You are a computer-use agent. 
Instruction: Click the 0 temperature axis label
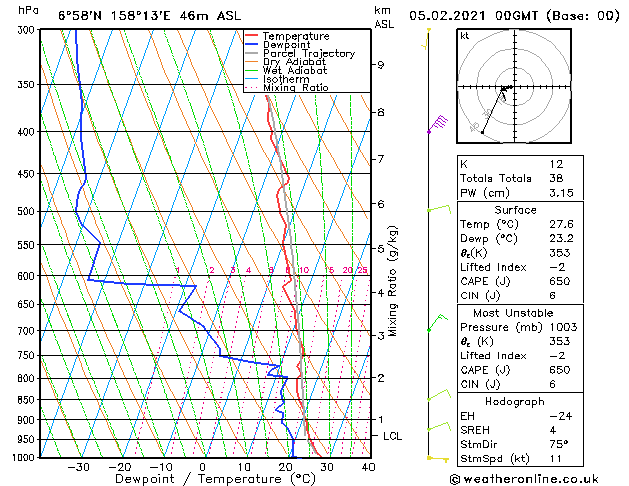pyautogui.click(x=203, y=467)
